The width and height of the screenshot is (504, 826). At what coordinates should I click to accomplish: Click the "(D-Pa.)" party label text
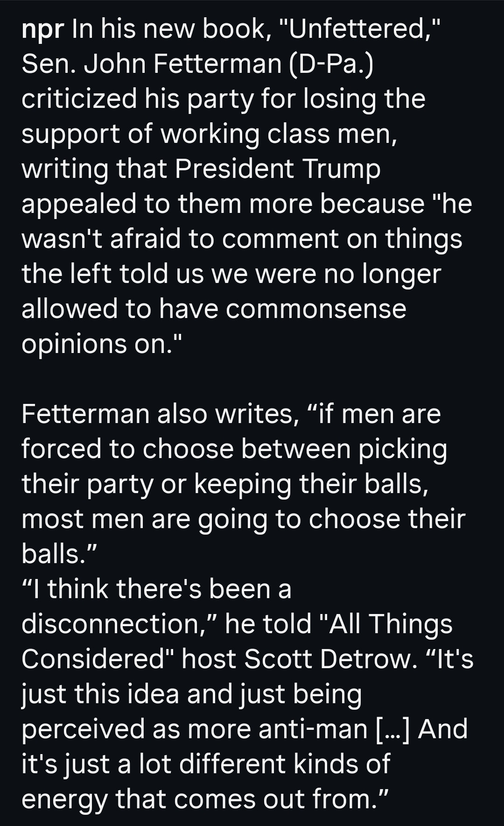pos(331,64)
